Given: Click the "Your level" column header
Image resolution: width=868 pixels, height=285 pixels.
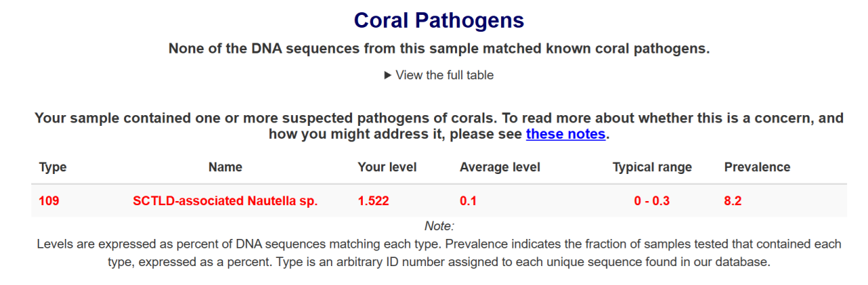Looking at the screenshot, I should click(387, 167).
